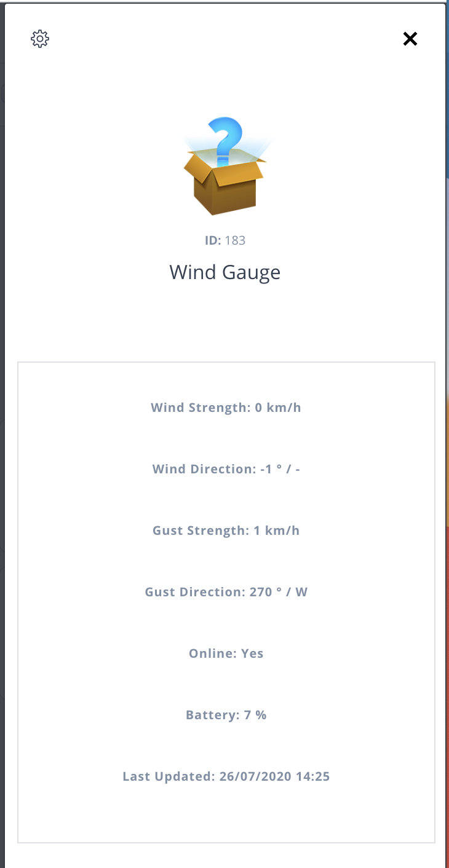Select the -1 ° wind direction value
This screenshot has height=868, width=449.
[x=269, y=469]
